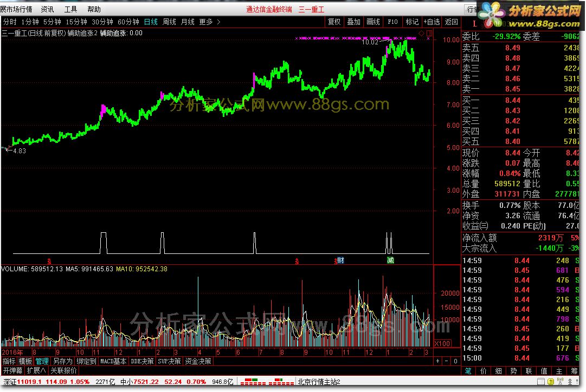
Task: Click the 关联报价 related quotes button
Action: 63,370
